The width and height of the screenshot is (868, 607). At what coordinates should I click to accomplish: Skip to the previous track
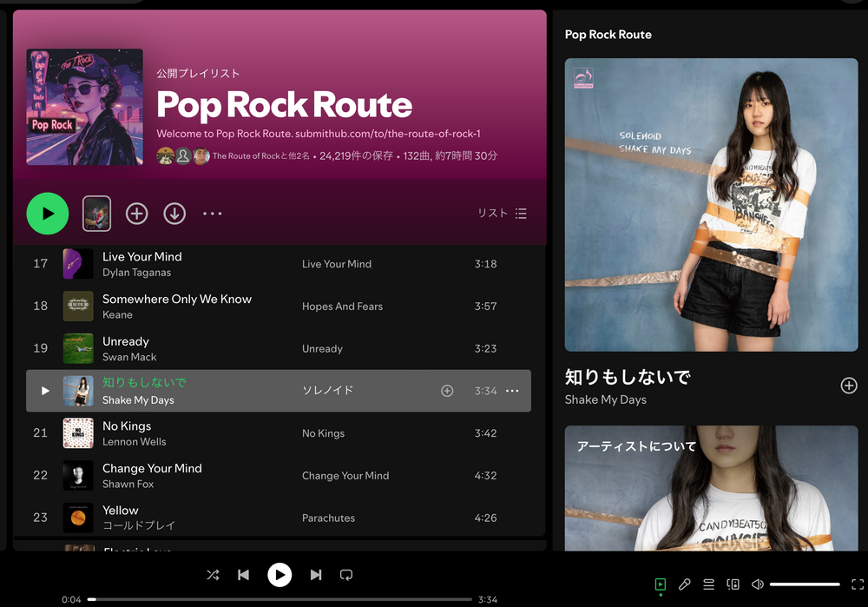click(244, 575)
